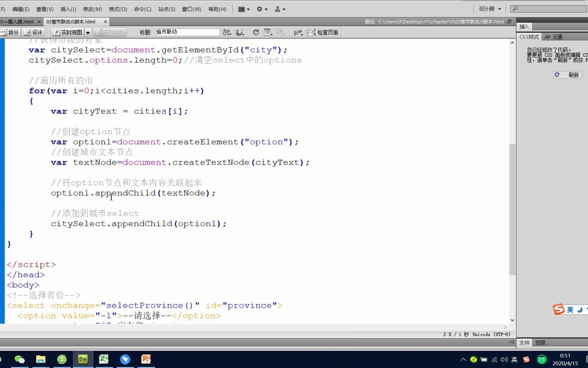Open Excel from the taskbar
588x368 pixels.
[x=104, y=359]
